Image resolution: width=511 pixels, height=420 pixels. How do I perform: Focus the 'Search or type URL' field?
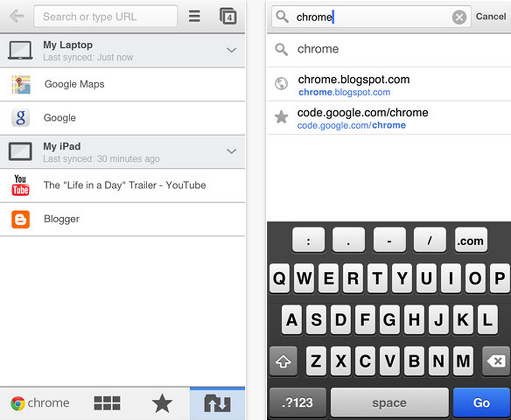pos(105,16)
